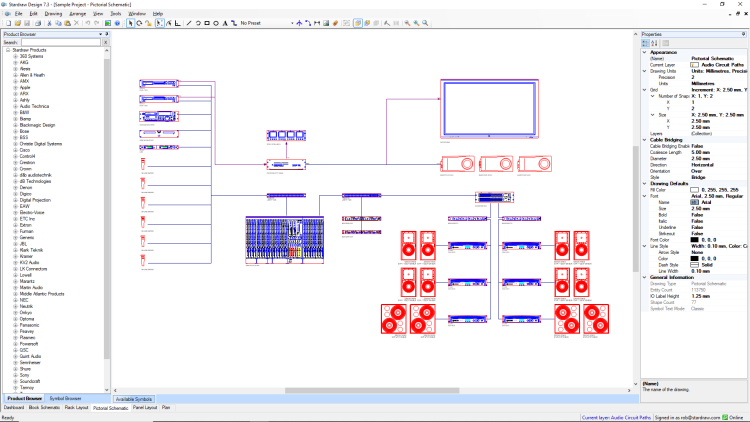Toggle the Properties panel pin icon
Screen dimensions: 750x422
click(743, 34)
